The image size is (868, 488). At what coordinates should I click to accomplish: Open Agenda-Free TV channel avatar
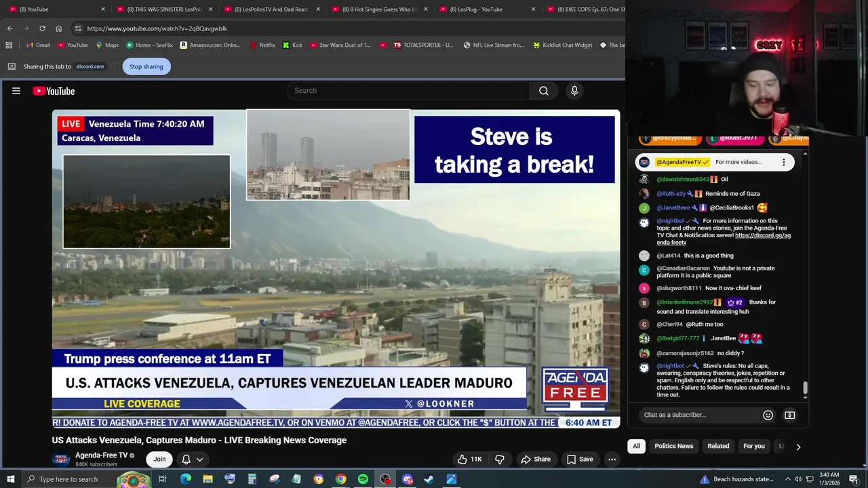point(61,460)
